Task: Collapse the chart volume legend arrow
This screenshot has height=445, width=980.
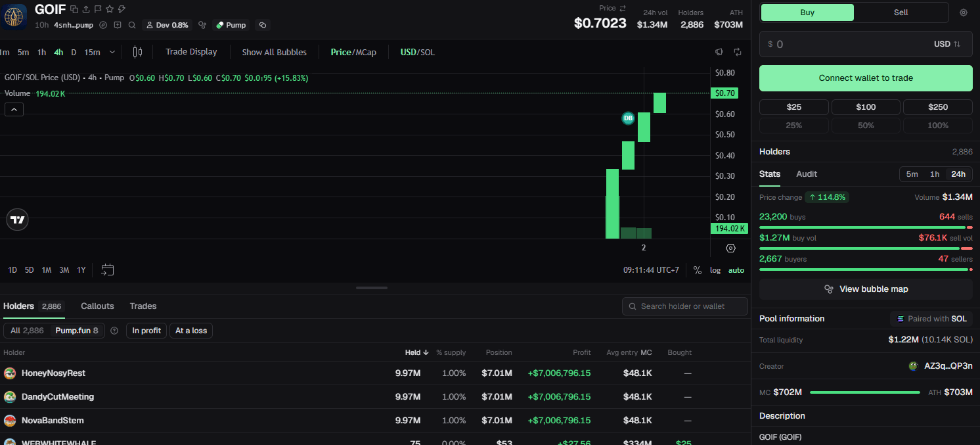Action: (x=14, y=110)
